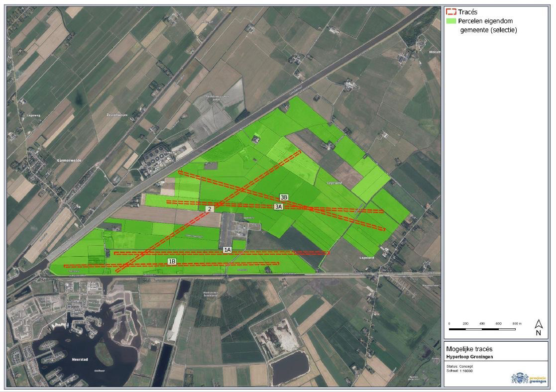The image size is (556, 392).
Task: Select the red dashed Tracés legend swatch
Action: [450, 12]
